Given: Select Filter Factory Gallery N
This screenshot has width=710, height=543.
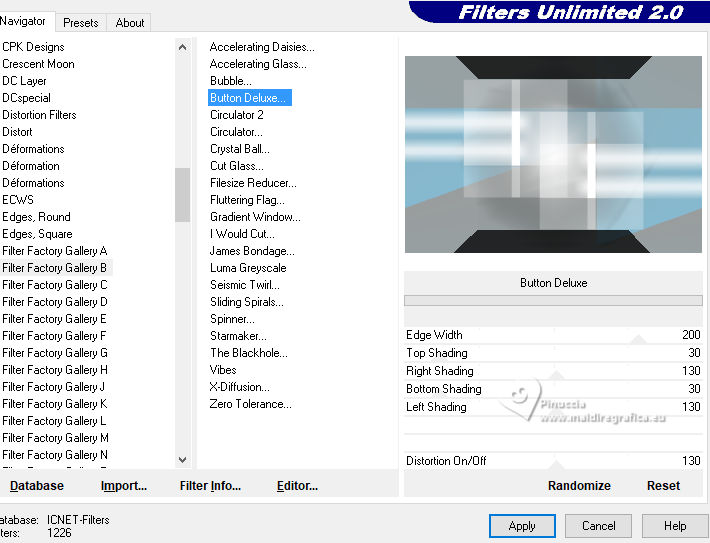Looking at the screenshot, I should click(55, 455).
